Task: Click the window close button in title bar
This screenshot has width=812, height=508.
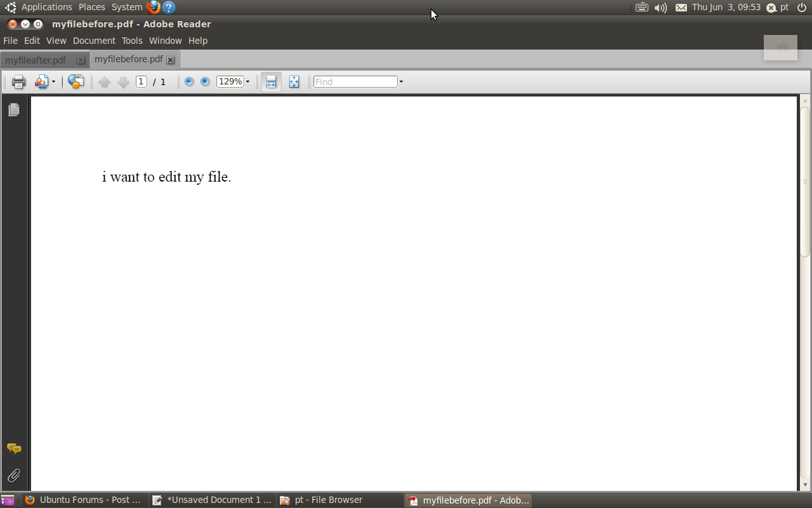Action: [13, 24]
